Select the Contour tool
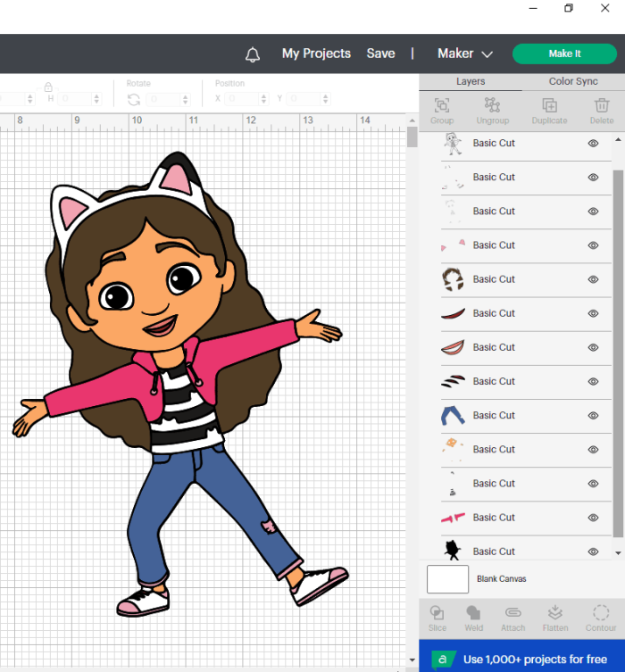The width and height of the screenshot is (625, 672). (x=601, y=618)
